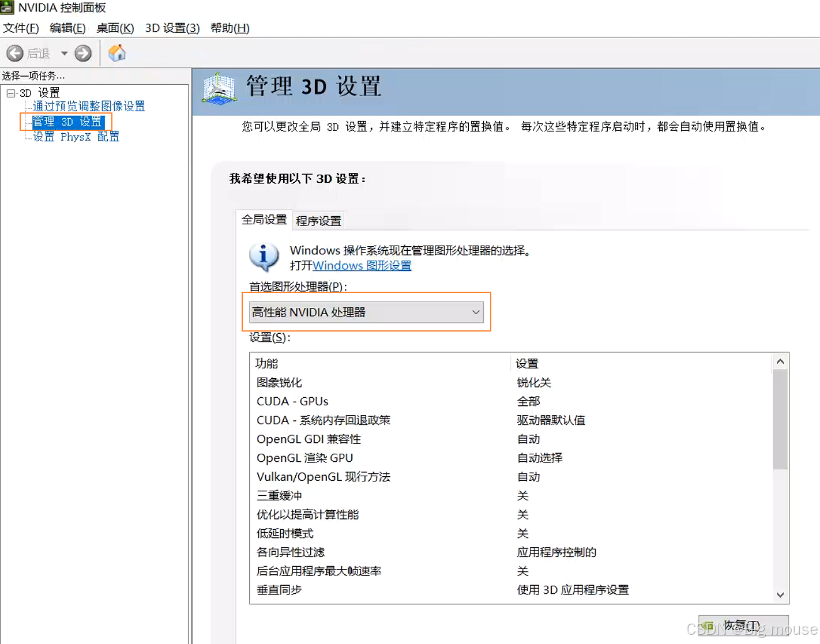
Task: Select the 三重缓冲 setting row
Action: point(511,496)
